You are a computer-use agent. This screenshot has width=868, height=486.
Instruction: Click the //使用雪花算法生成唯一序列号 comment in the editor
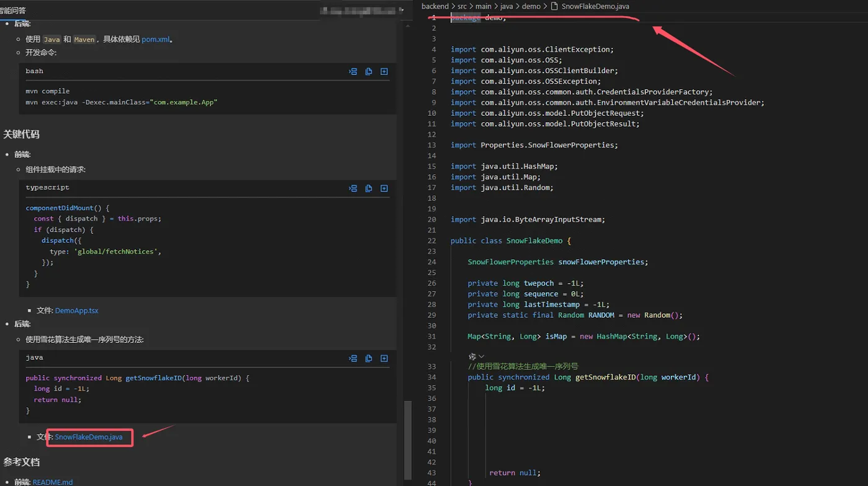pos(523,366)
